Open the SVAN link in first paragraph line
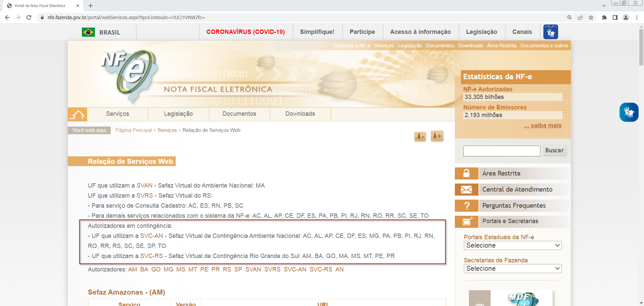644x306 pixels. click(x=144, y=186)
